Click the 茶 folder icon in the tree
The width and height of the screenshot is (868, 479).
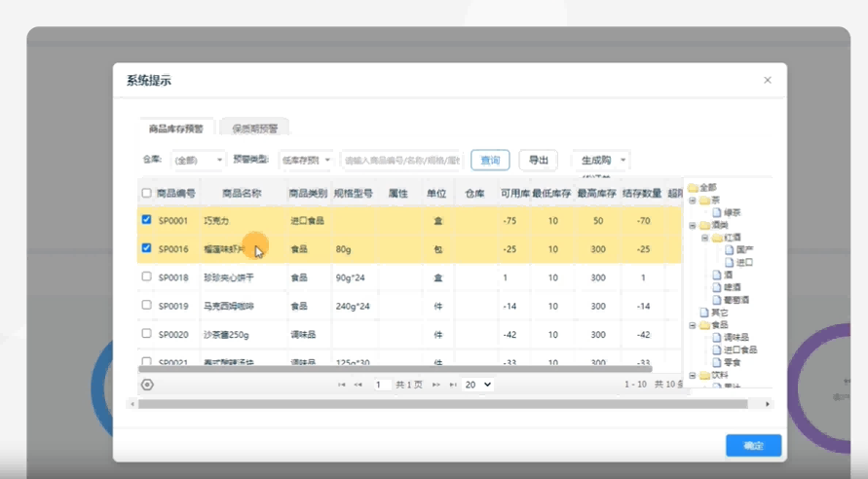pos(704,201)
